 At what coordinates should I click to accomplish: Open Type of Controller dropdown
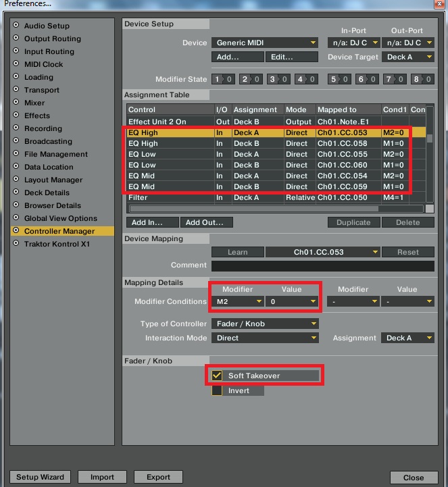point(265,324)
